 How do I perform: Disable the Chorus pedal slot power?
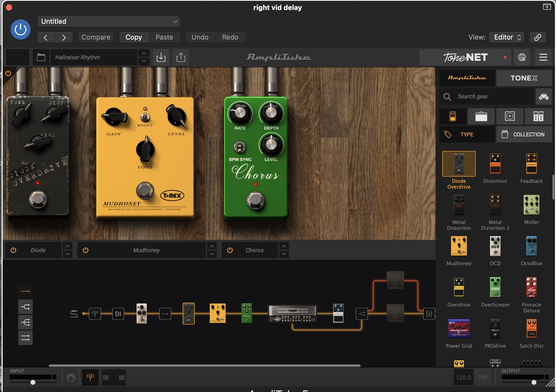coord(230,250)
